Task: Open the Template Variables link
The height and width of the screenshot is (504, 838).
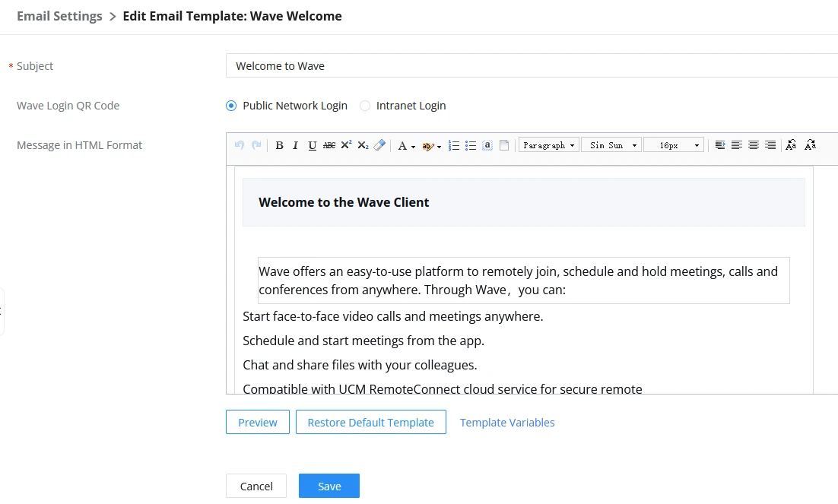Action: (x=507, y=422)
